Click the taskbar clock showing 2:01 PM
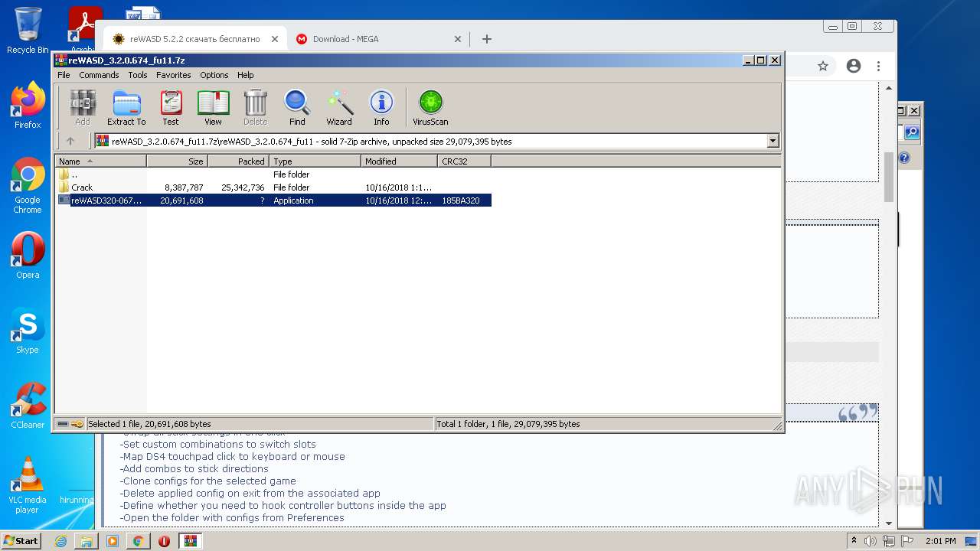This screenshot has height=551, width=980. [941, 541]
